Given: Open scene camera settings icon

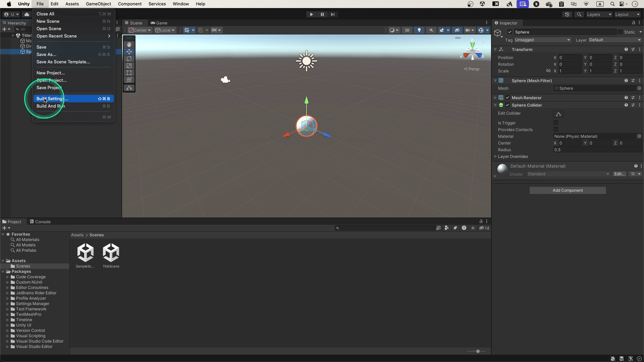Looking at the screenshot, I should pos(469,30).
